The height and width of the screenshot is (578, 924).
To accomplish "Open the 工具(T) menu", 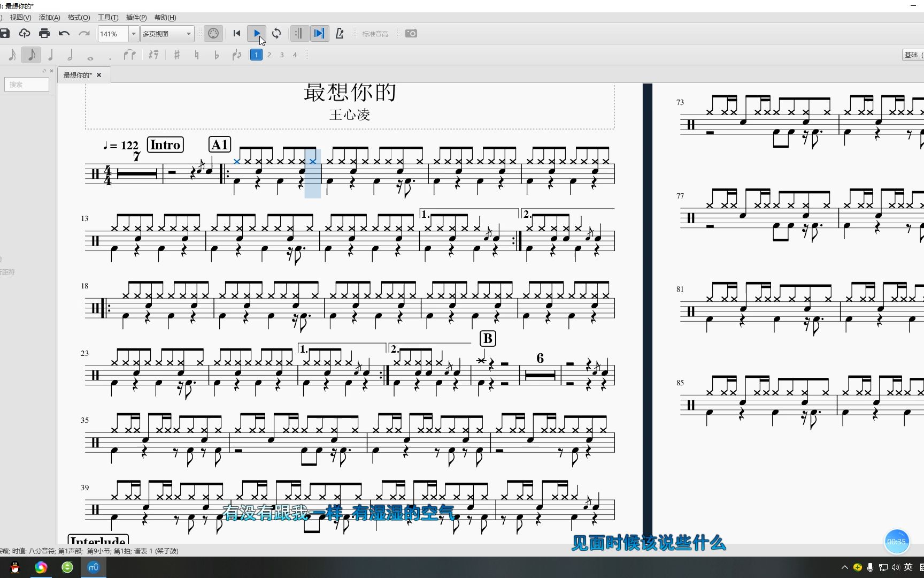I will point(108,18).
